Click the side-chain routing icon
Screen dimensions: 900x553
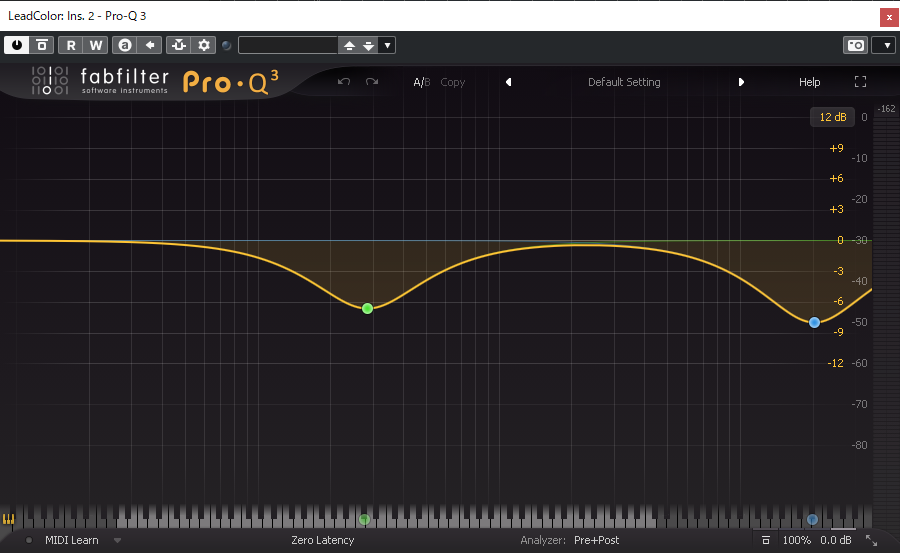tap(179, 45)
